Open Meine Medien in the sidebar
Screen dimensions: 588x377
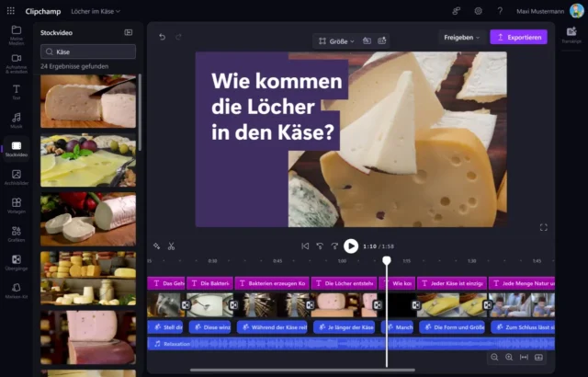pyautogui.click(x=17, y=35)
